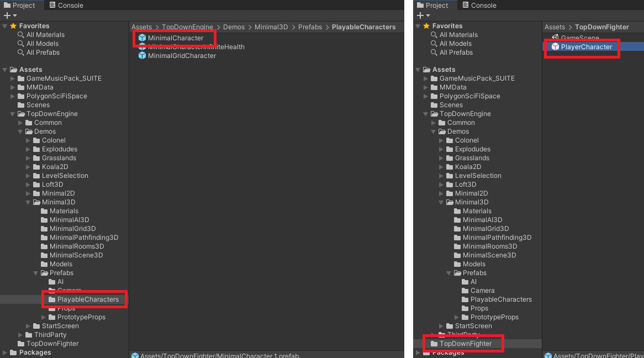Select Grasslands folder in left panel
Viewport: 644px width, 358px height.
[55, 158]
